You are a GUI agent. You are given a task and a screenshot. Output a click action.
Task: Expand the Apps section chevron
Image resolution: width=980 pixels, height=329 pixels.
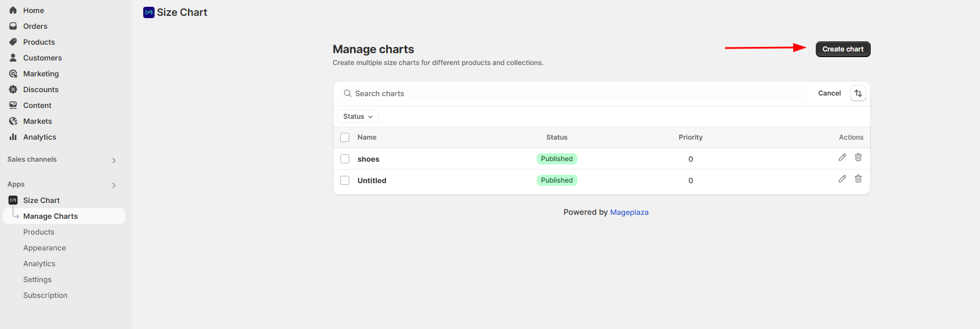(x=114, y=185)
